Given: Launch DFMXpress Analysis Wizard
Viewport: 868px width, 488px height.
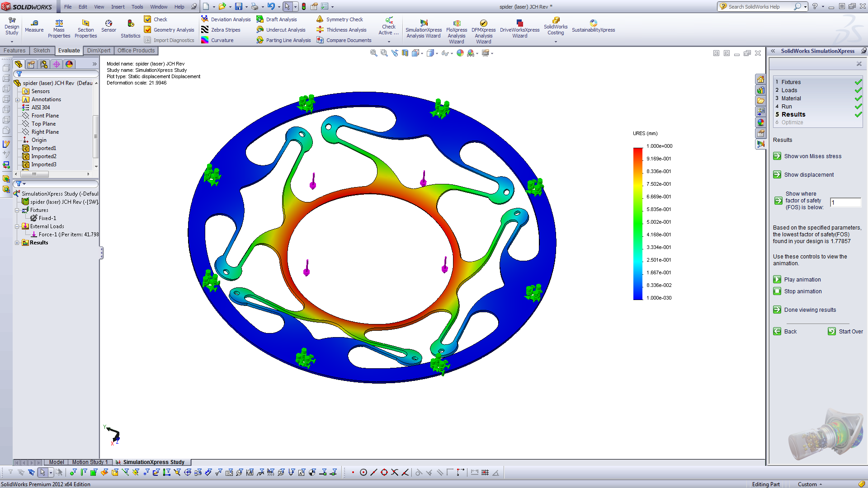Looking at the screenshot, I should (x=483, y=32).
